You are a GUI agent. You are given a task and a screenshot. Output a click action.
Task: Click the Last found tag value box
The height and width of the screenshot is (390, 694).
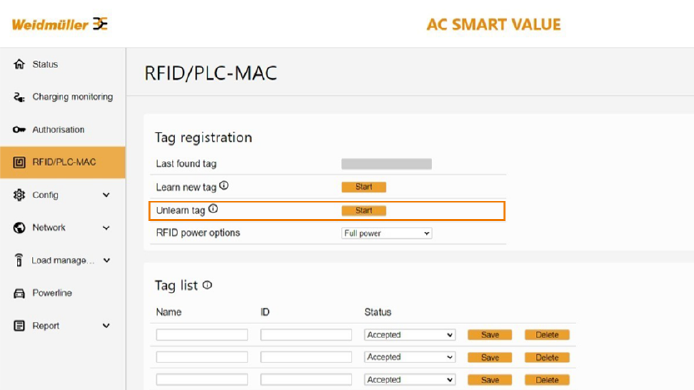386,164
